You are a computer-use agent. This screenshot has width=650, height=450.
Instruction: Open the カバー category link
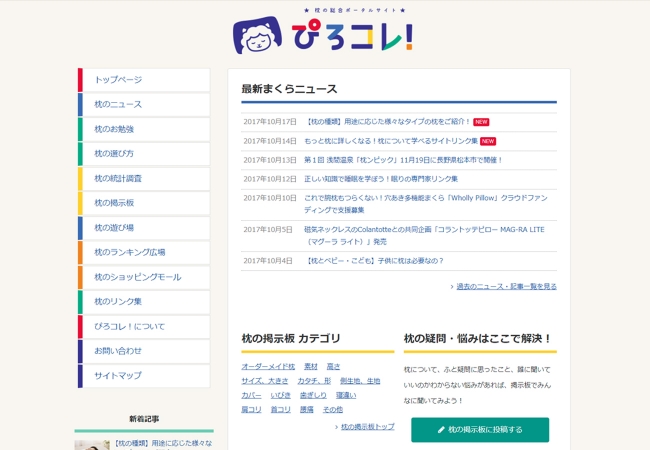pyautogui.click(x=251, y=396)
